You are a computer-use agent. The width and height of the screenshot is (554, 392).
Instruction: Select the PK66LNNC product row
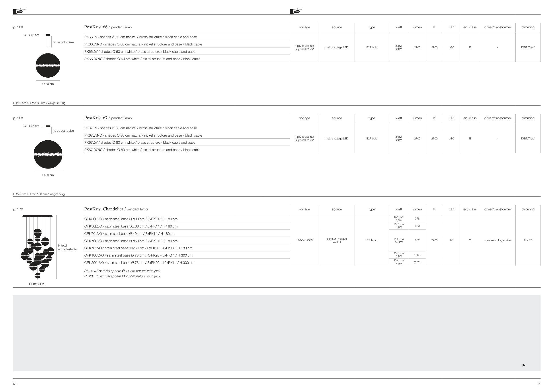click(x=143, y=44)
